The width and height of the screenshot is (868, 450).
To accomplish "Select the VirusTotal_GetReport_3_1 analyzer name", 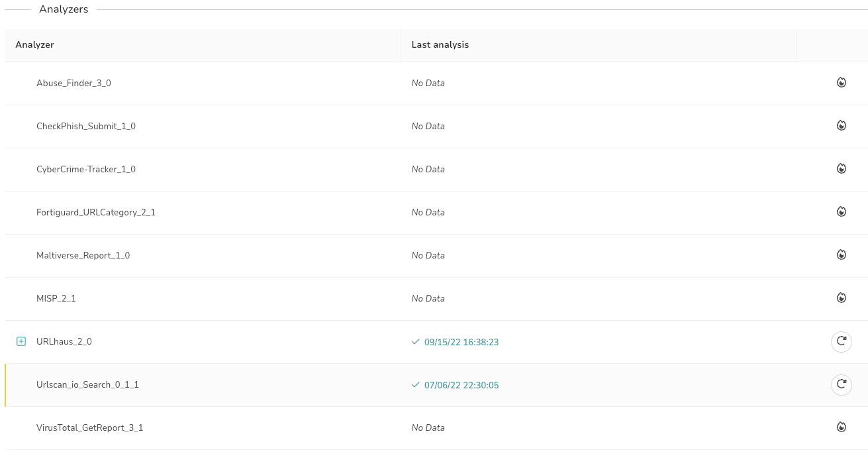I will [x=90, y=427].
